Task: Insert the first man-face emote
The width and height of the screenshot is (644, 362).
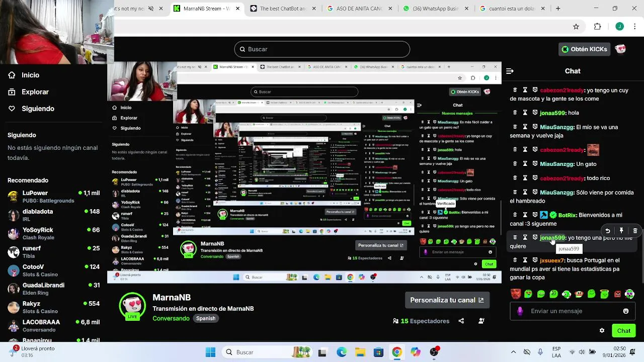Action: (515, 294)
